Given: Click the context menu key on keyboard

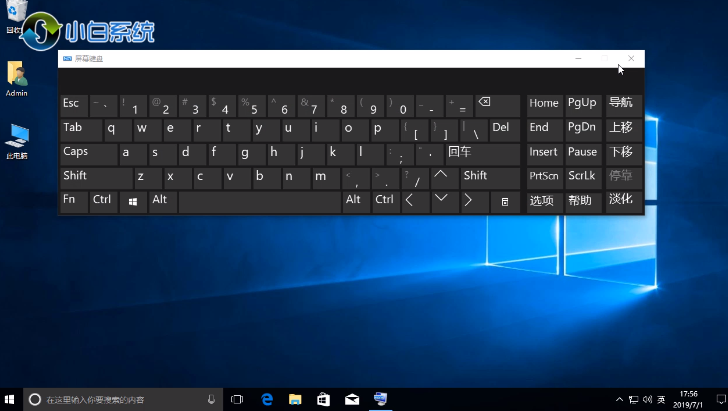Looking at the screenshot, I should [505, 202].
